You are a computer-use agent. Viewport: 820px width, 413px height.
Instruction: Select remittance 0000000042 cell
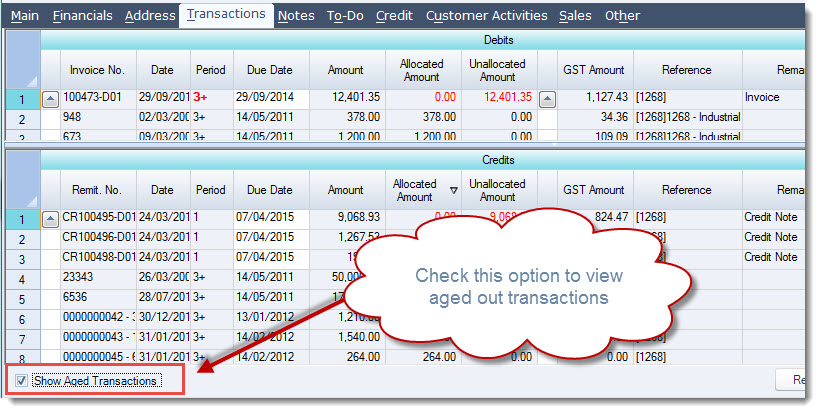(x=98, y=317)
